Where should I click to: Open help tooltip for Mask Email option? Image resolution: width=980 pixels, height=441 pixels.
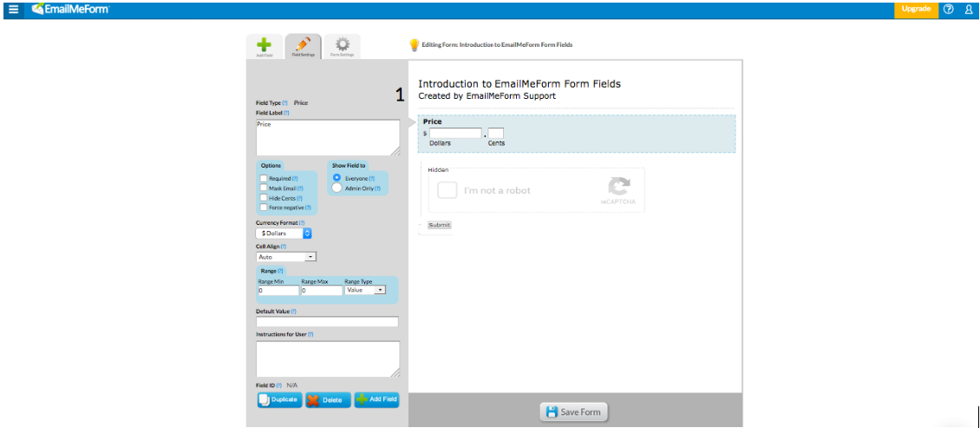300,188
